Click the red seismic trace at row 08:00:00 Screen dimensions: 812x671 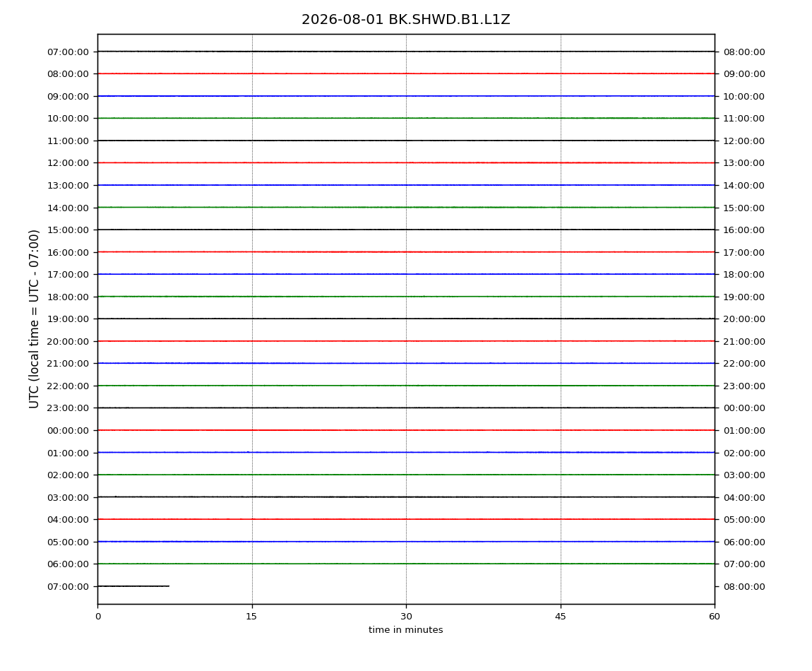click(x=406, y=73)
